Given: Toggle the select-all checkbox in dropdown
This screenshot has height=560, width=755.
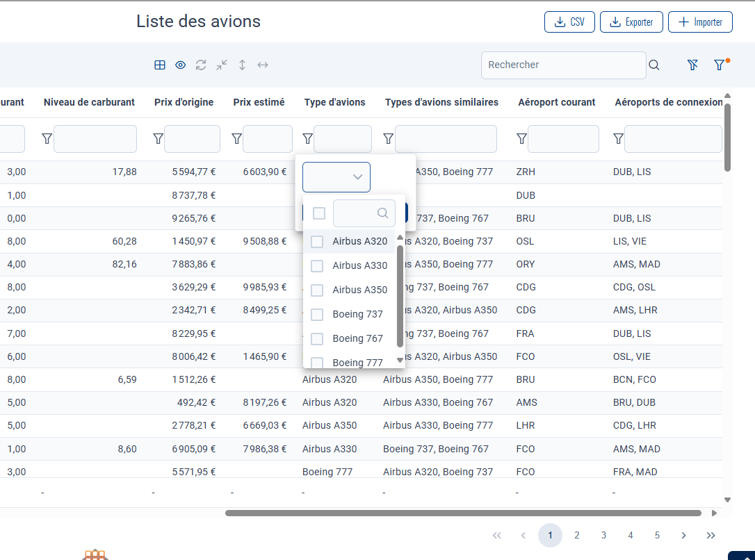Looking at the screenshot, I should (319, 213).
